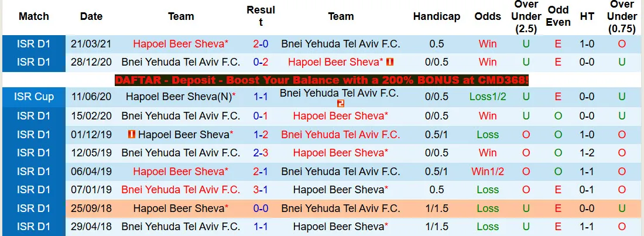Click the ISR Cup match label
This screenshot has height=236, width=644.
click(34, 97)
